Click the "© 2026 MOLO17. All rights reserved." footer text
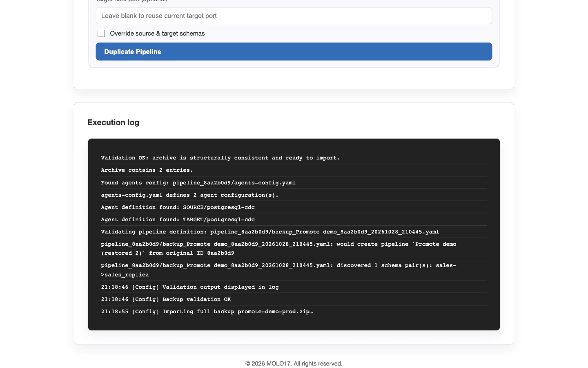 (294, 364)
